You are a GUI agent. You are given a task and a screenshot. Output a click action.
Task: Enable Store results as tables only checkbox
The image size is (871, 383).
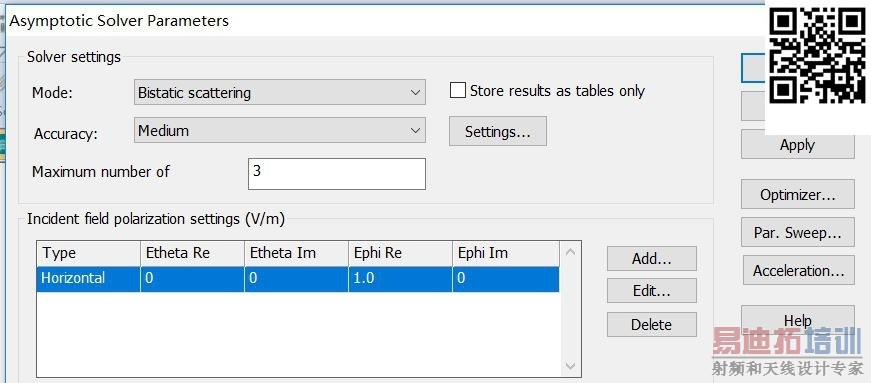pyautogui.click(x=458, y=91)
